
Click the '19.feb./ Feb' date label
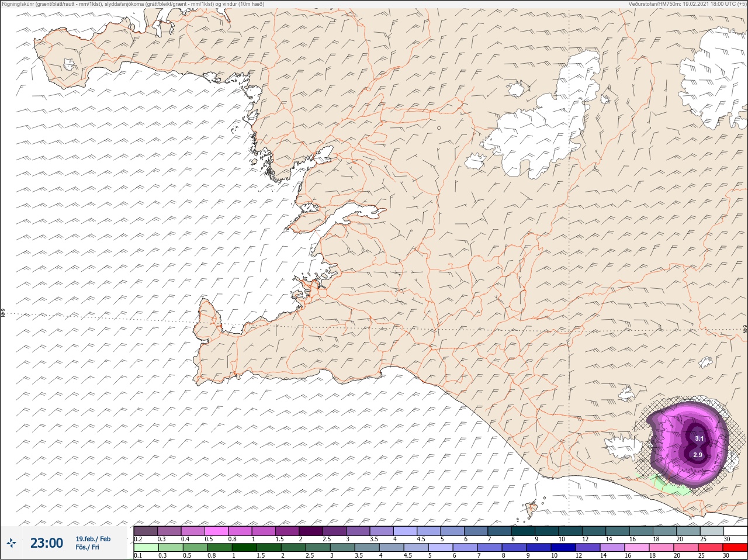pyautogui.click(x=93, y=539)
